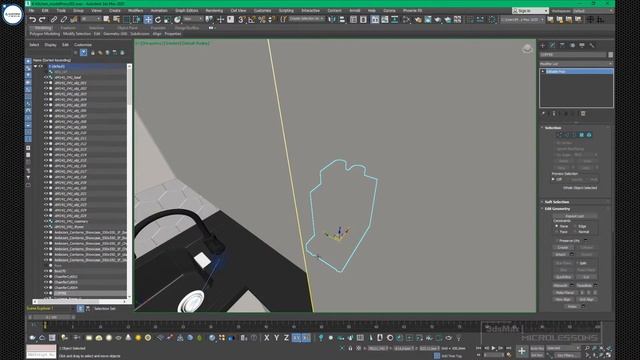Click the time slider handle

tap(51, 317)
